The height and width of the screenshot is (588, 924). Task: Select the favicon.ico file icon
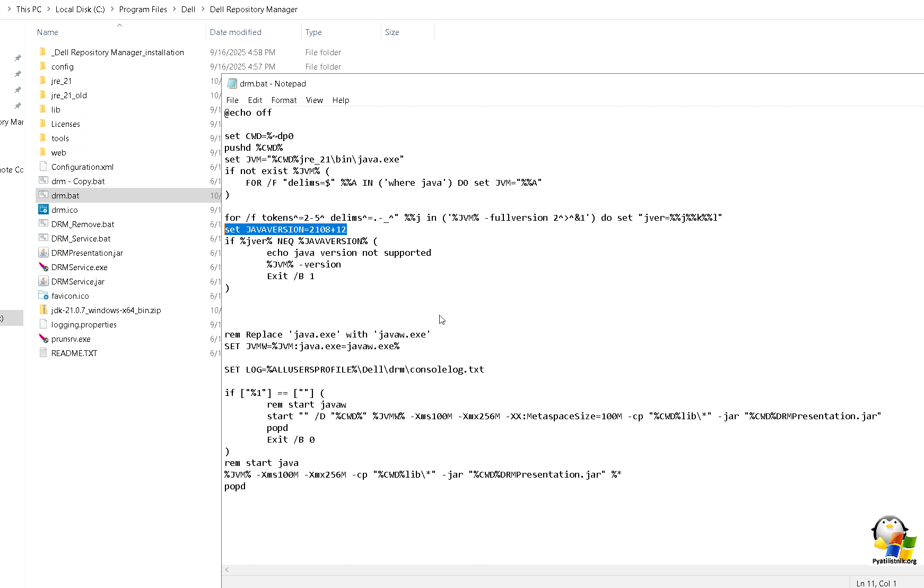click(x=43, y=296)
